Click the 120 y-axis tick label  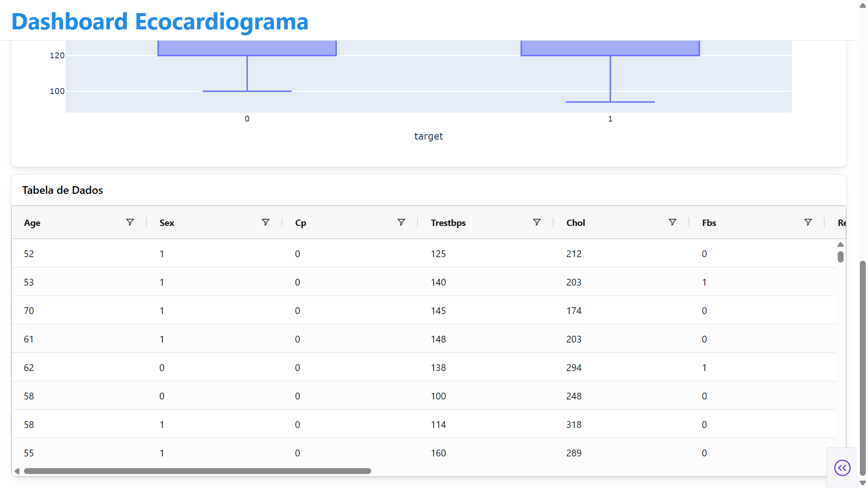[57, 56]
